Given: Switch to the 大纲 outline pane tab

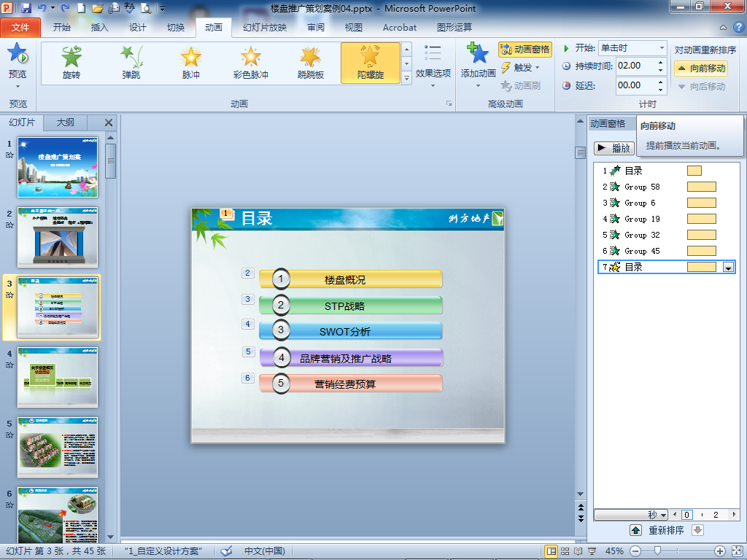Looking at the screenshot, I should (65, 122).
